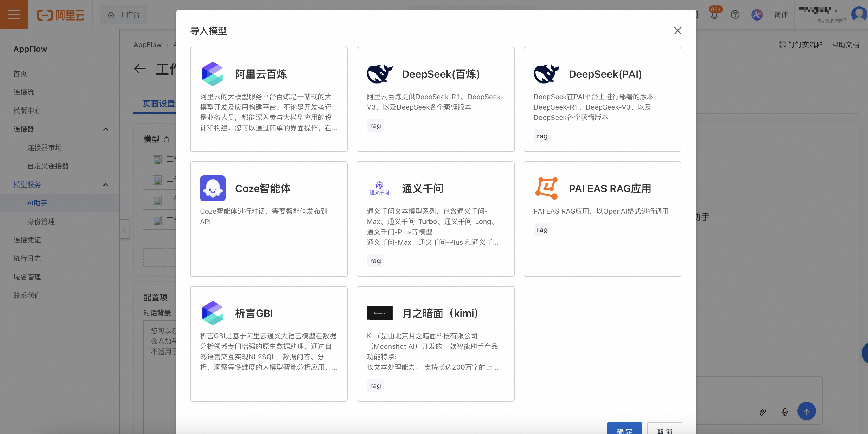868x434 pixels.
Task: Select the 阿里云百炼 model card
Action: click(268, 99)
